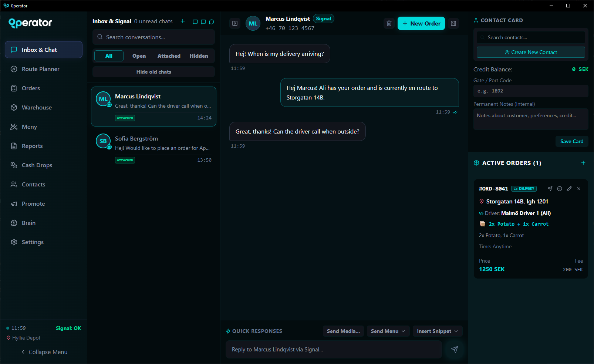594x364 pixels.
Task: Click the Search contacts input
Action: point(531,37)
